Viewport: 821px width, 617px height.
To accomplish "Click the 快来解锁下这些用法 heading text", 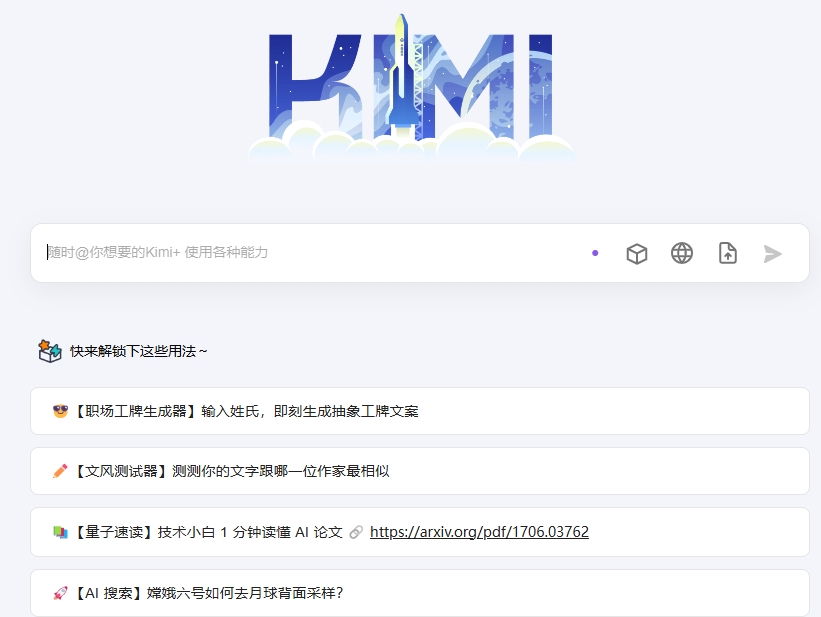I will (138, 351).
